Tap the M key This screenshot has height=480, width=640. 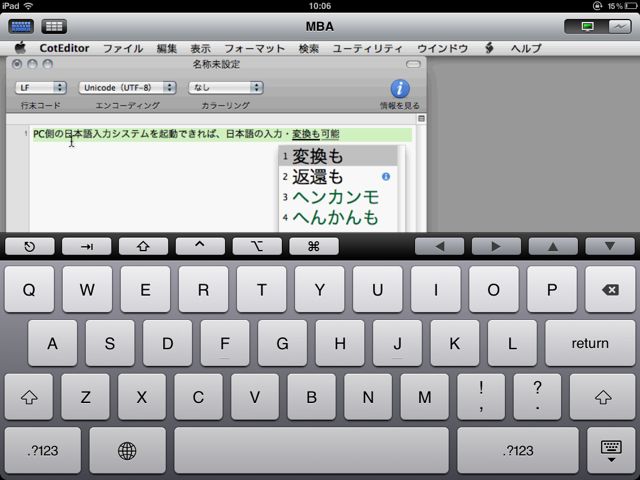point(424,397)
